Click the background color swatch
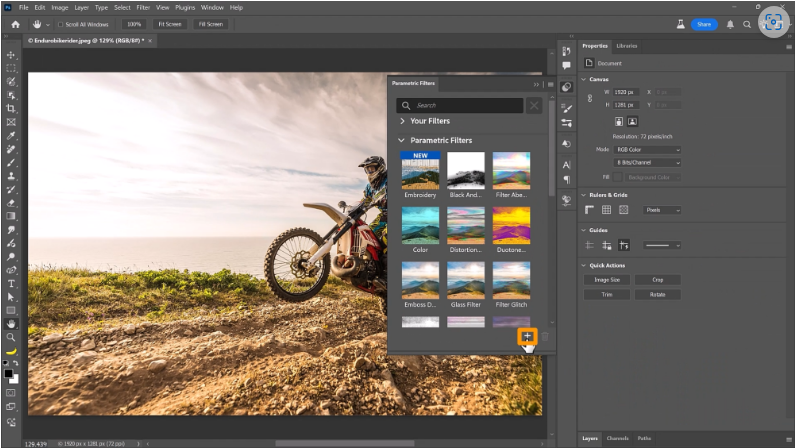Viewport: 795px width, 448px height. (15, 380)
